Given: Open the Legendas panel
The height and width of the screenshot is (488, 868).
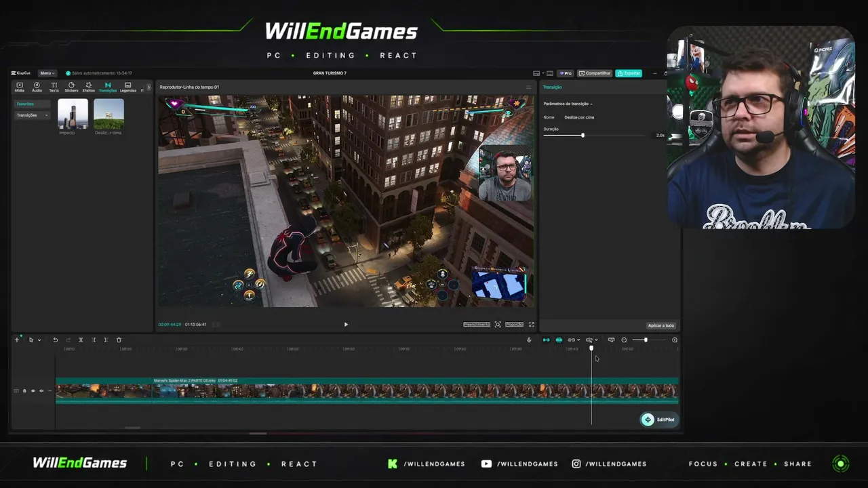Looking at the screenshot, I should [x=127, y=87].
